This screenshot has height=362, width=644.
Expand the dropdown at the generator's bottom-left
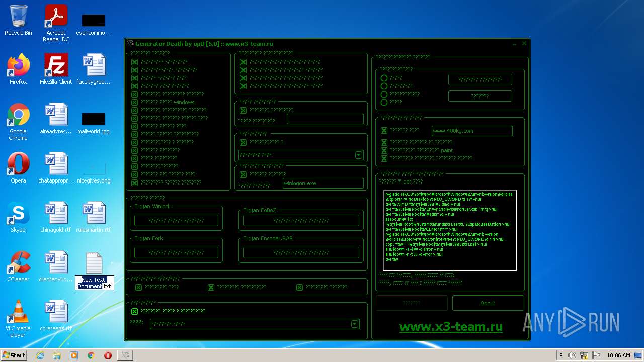click(x=255, y=324)
